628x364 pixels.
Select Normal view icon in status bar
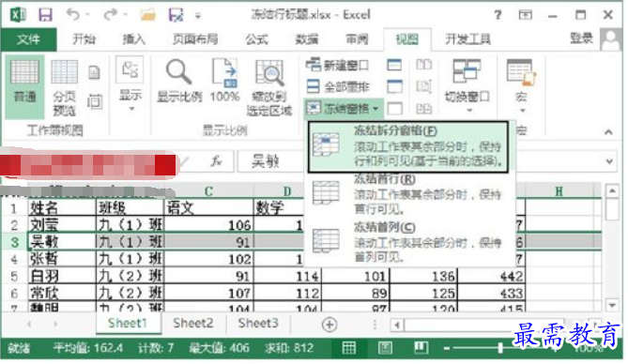(348, 348)
